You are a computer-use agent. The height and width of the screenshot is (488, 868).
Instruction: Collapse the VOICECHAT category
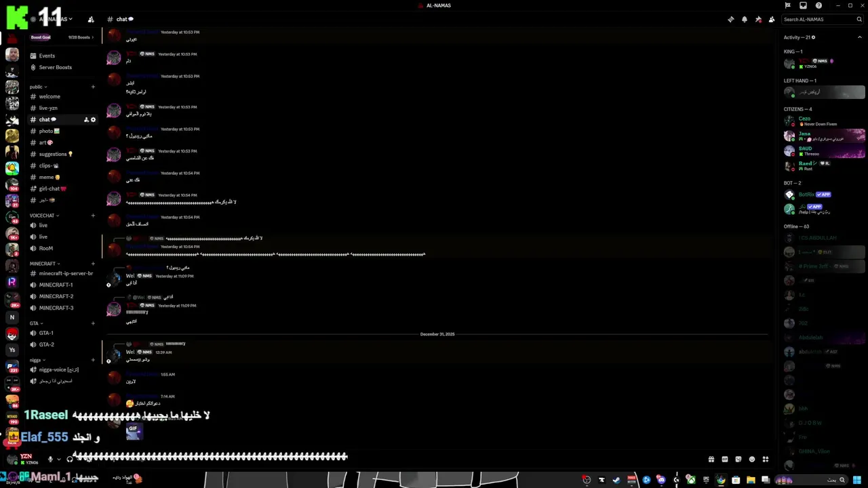click(x=44, y=216)
